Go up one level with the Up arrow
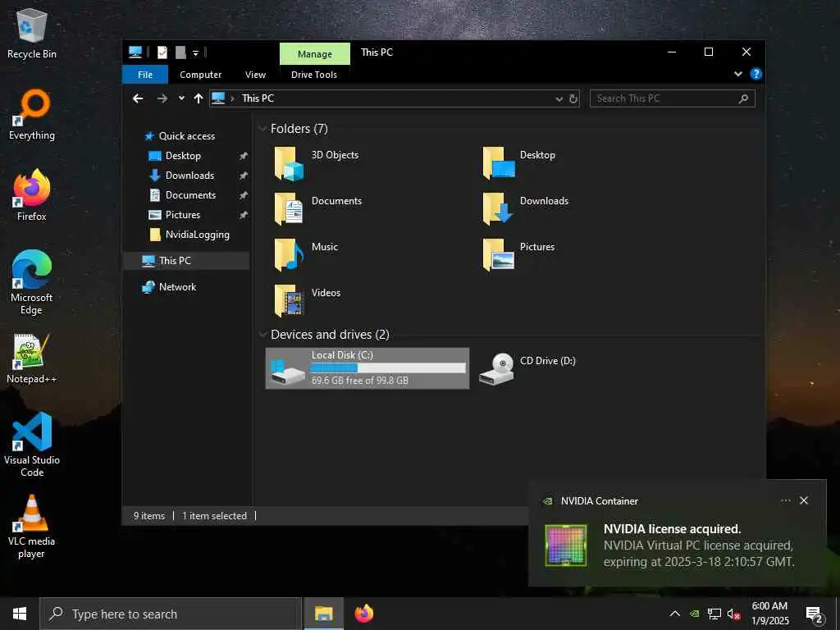 (x=199, y=98)
